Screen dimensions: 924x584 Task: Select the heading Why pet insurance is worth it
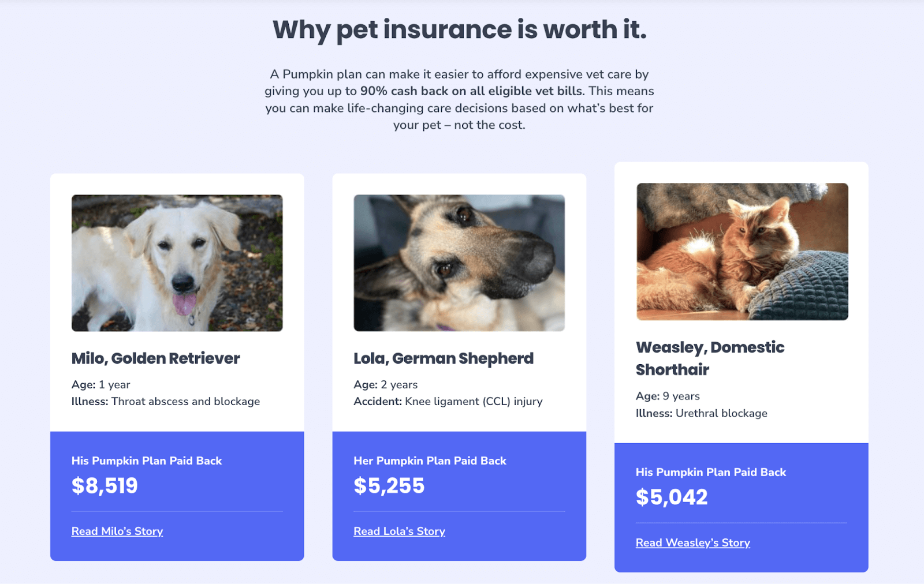tap(460, 30)
